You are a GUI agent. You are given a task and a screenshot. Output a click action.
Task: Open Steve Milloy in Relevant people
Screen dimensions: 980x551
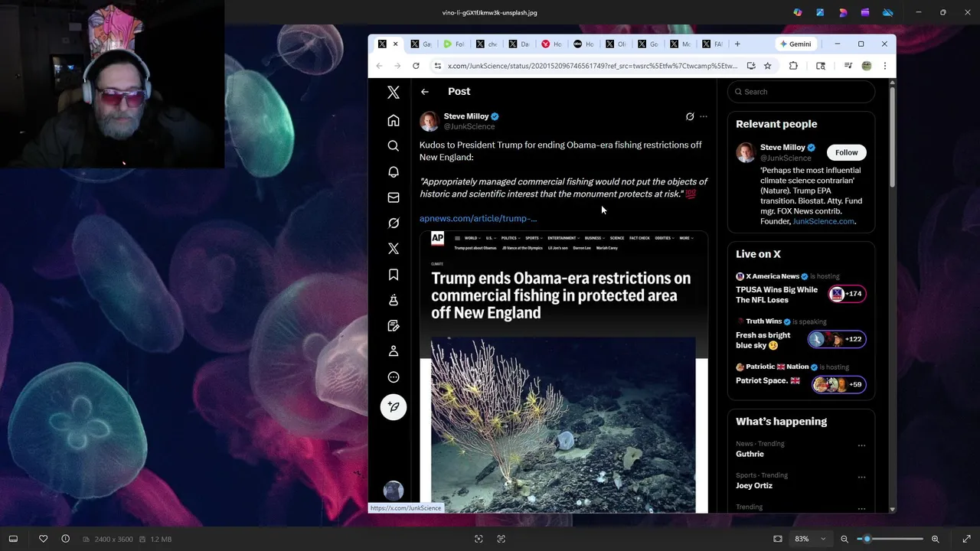(782, 147)
